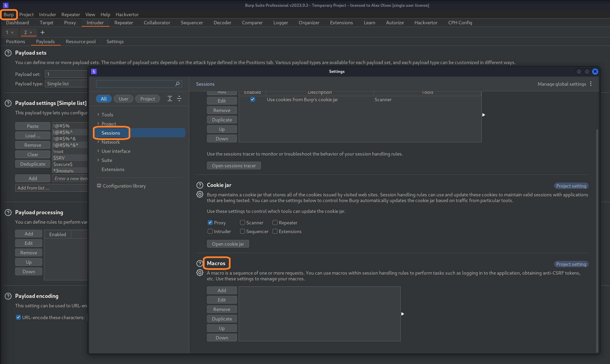Click the collapse-all icon in the Settings sidebar
Screen dimensions: 610x364
coord(179,99)
